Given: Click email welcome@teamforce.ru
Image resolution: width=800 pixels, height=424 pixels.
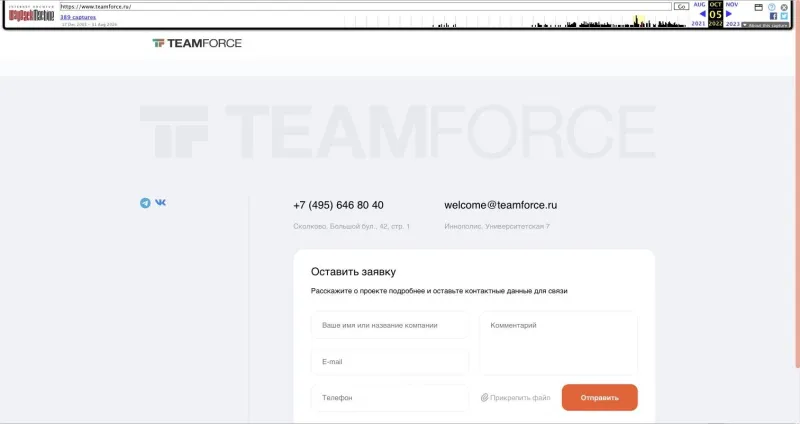Looking at the screenshot, I should [501, 205].
